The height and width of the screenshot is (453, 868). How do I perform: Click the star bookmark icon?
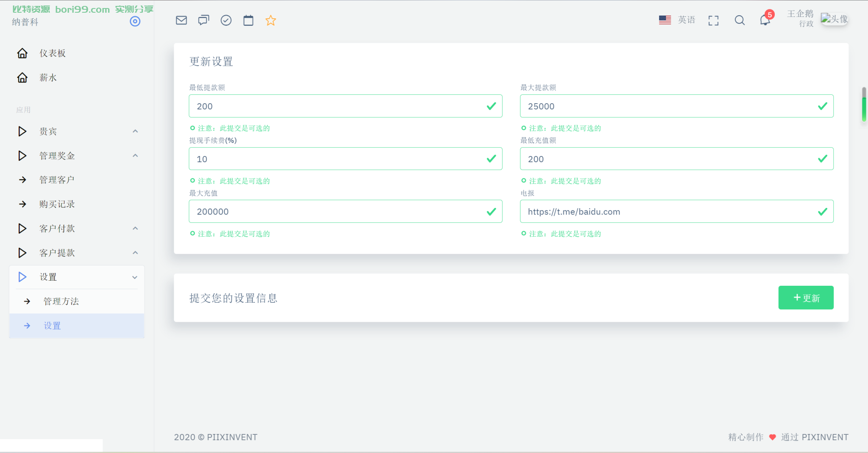271,20
